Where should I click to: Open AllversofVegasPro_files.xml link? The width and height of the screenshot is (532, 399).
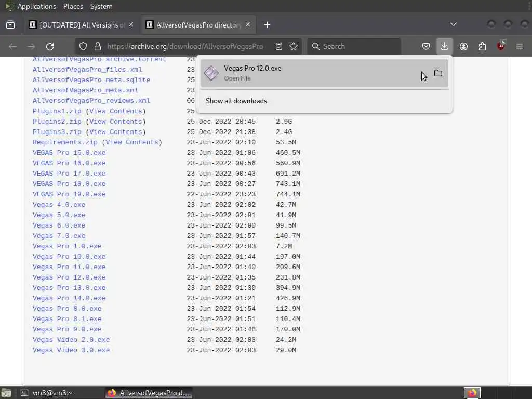pyautogui.click(x=87, y=70)
